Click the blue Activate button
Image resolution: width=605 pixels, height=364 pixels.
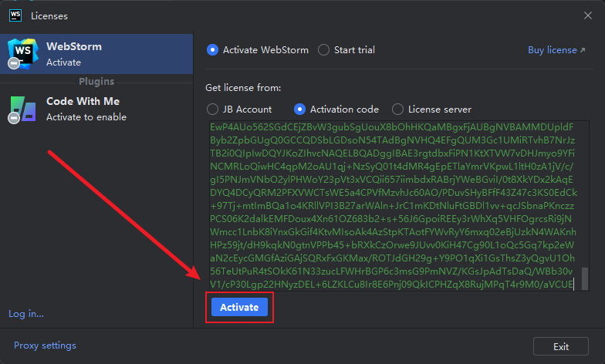tap(239, 307)
